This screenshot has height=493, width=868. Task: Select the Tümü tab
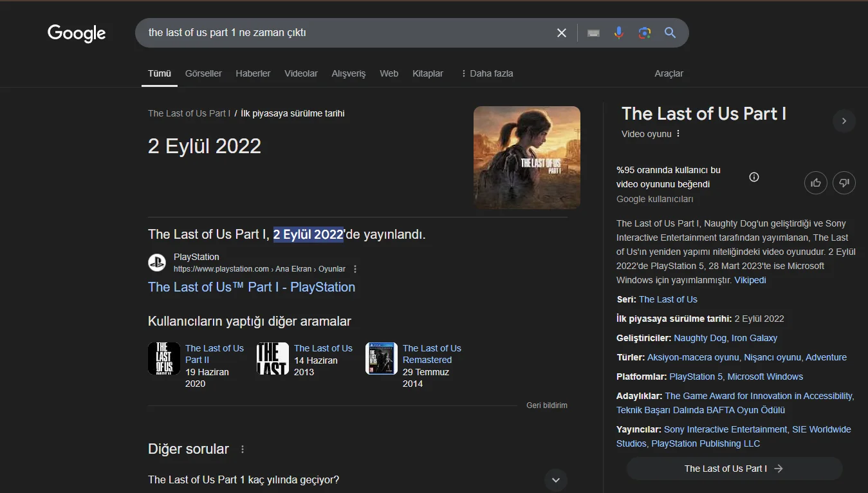click(x=160, y=73)
